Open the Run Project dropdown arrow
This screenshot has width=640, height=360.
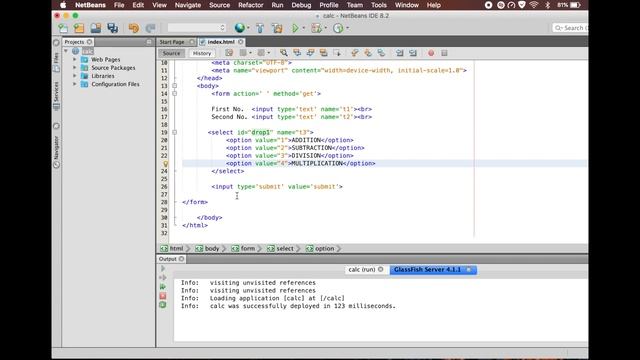click(x=303, y=28)
